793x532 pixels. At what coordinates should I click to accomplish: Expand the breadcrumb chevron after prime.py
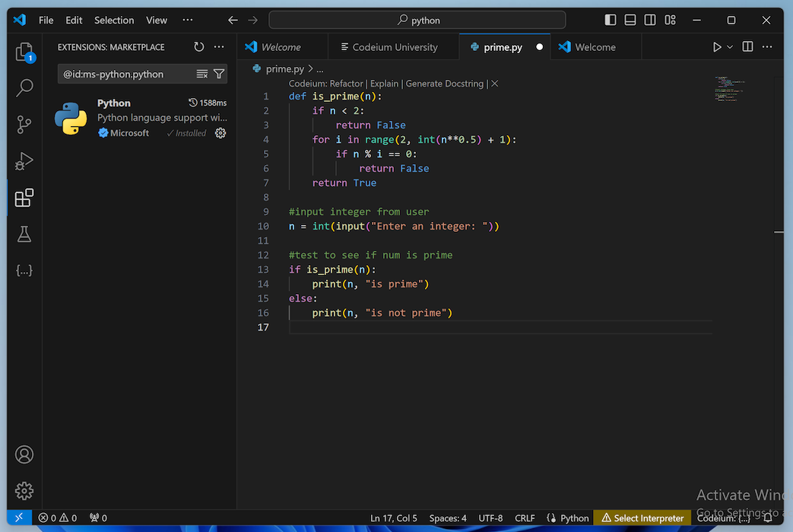(310, 69)
